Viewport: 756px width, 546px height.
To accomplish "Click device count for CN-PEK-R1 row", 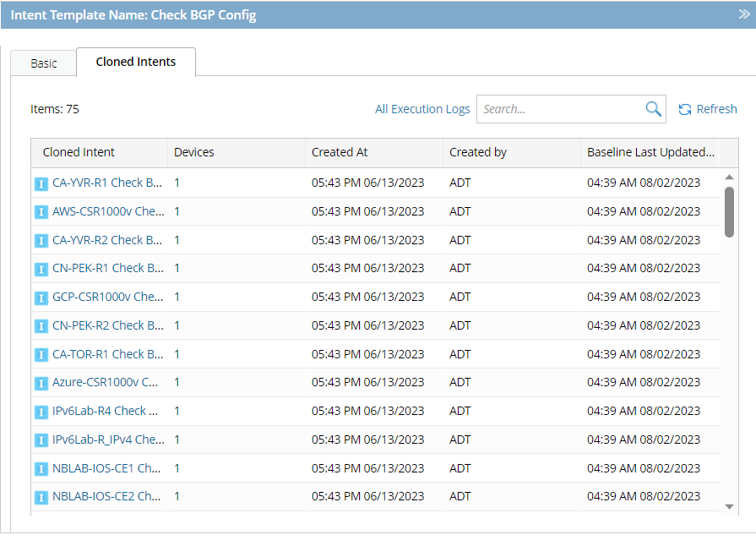I will 177,268.
